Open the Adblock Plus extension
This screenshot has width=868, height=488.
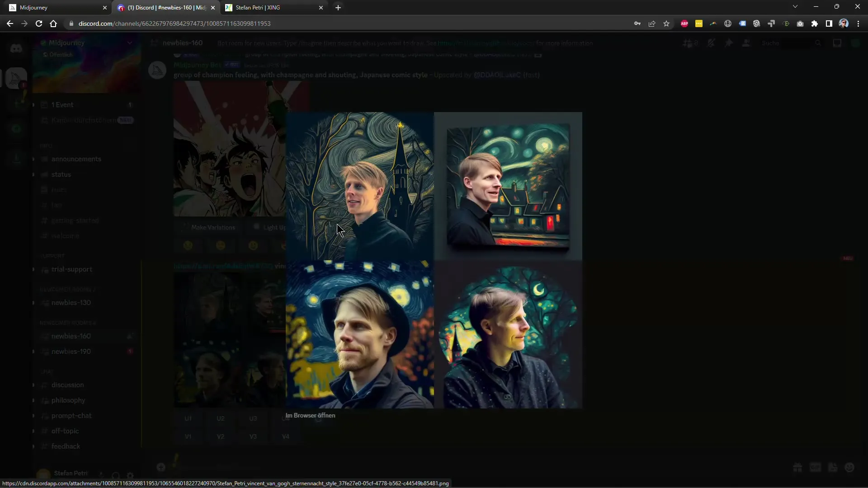[684, 23]
